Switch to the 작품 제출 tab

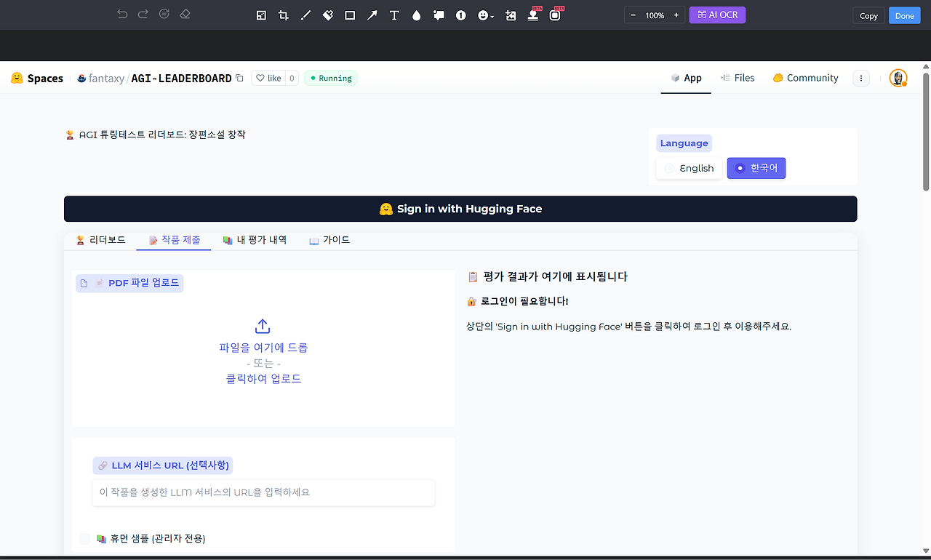(174, 240)
